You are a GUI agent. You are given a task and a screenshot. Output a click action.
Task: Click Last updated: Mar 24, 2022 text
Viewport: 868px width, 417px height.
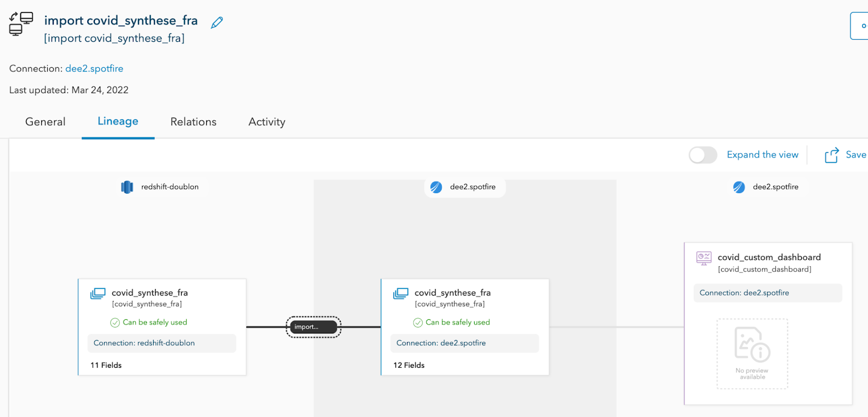click(x=69, y=90)
